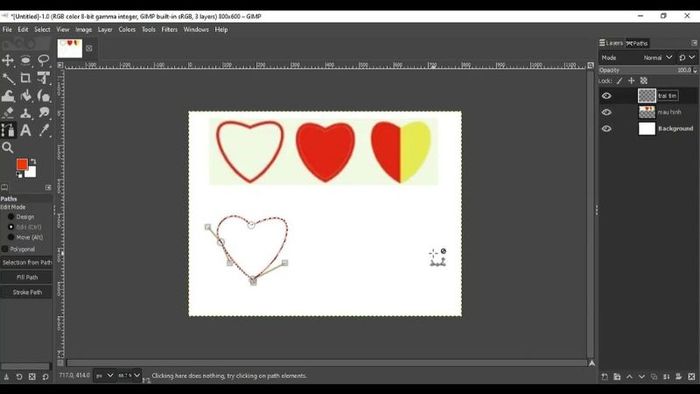
Task: Delete the selected layer
Action: (691, 377)
